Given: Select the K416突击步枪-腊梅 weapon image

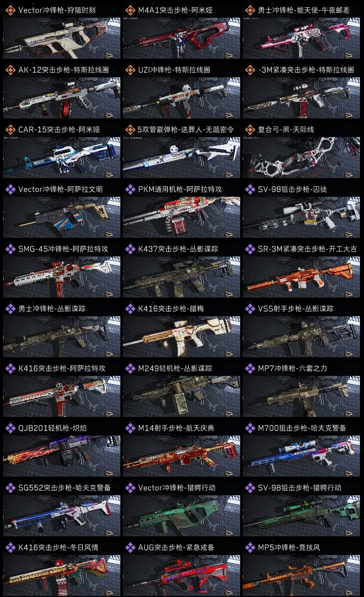Looking at the screenshot, I should coord(181,336).
